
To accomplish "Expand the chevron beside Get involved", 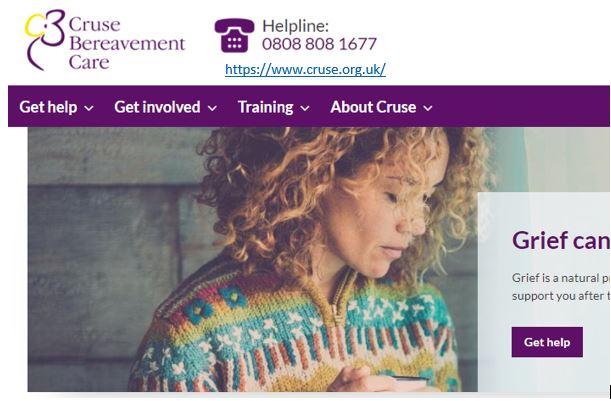I will (212, 108).
